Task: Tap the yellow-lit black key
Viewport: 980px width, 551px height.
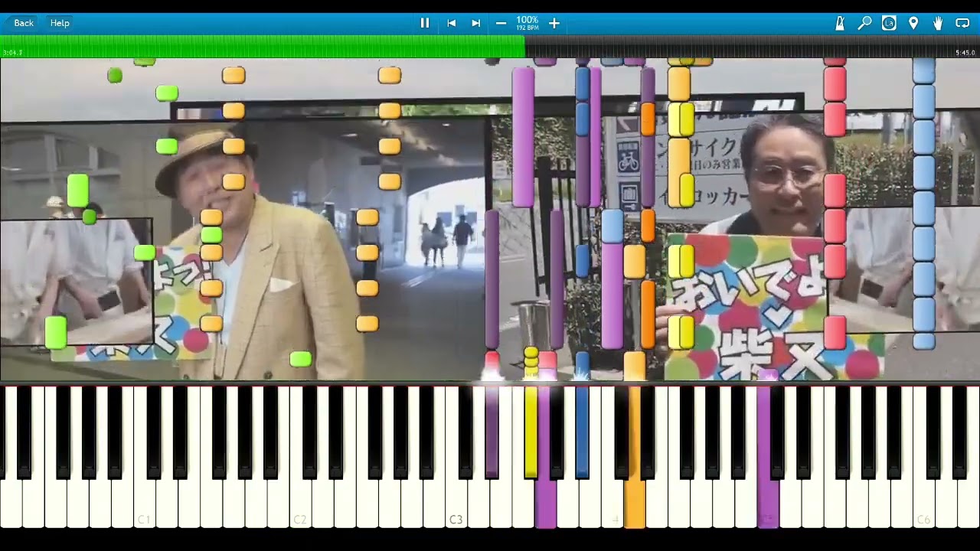Action: tap(531, 432)
